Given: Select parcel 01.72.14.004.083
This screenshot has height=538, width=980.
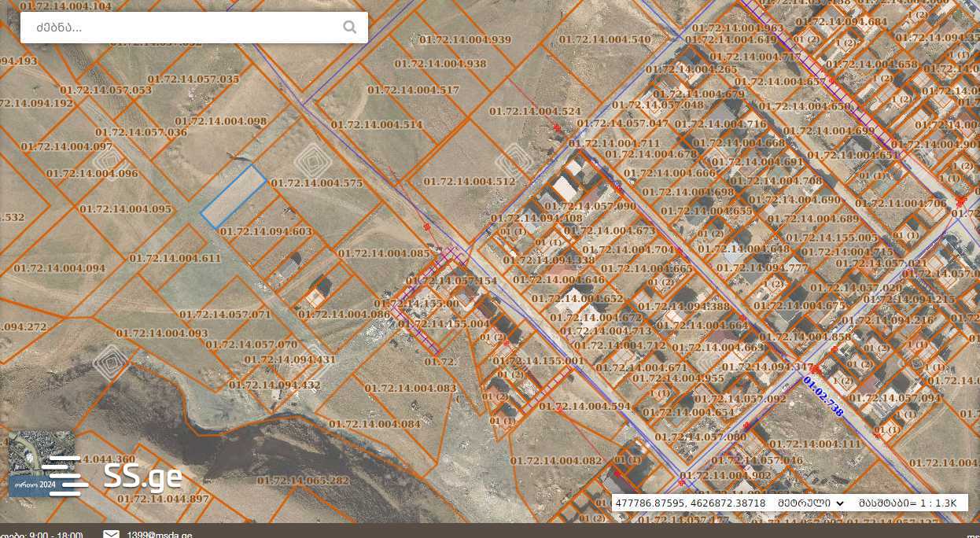Looking at the screenshot, I should pyautogui.click(x=410, y=388).
